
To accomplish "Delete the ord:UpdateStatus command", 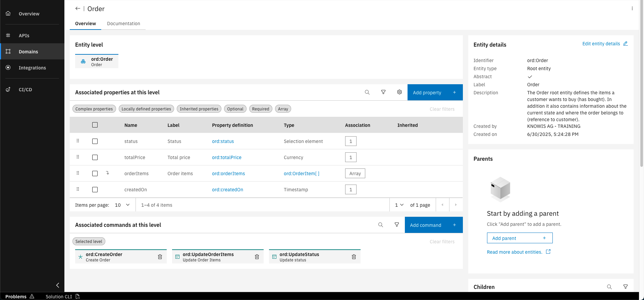I will pos(354,257).
